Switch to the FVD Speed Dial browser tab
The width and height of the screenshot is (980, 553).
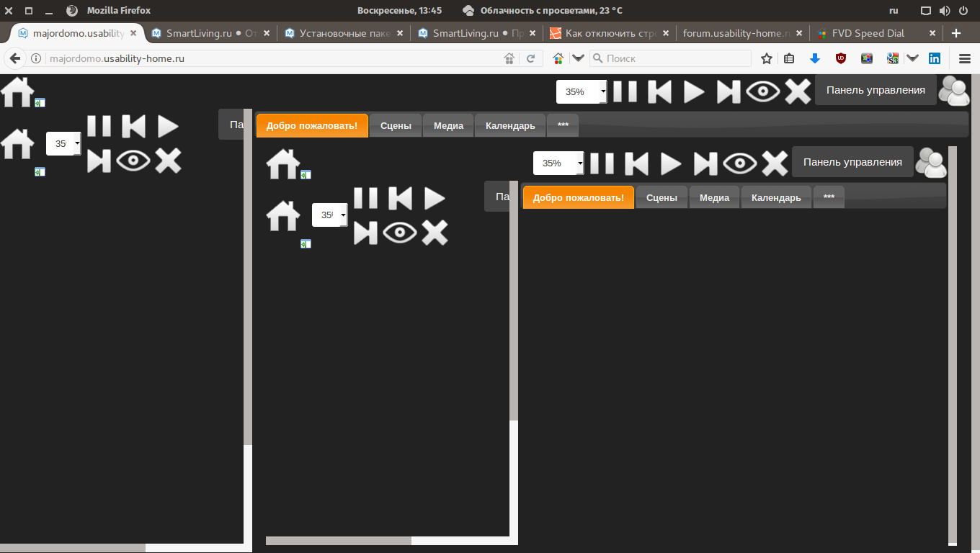(876, 33)
